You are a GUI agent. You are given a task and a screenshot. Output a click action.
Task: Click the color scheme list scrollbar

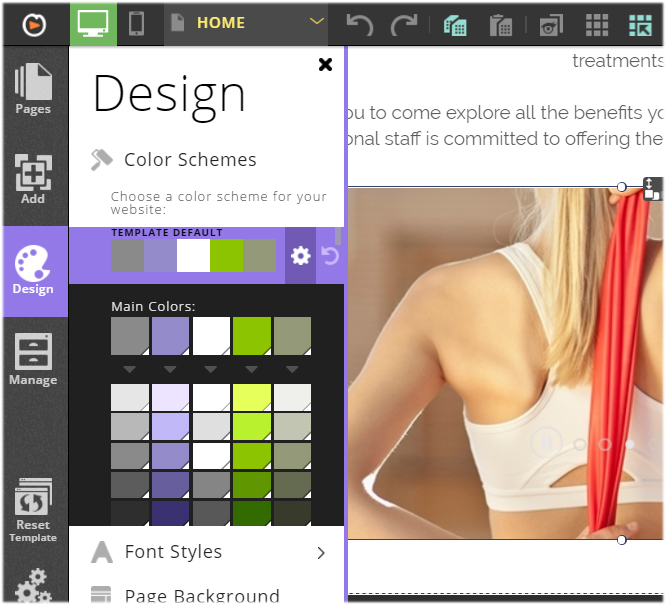pyautogui.click(x=338, y=236)
